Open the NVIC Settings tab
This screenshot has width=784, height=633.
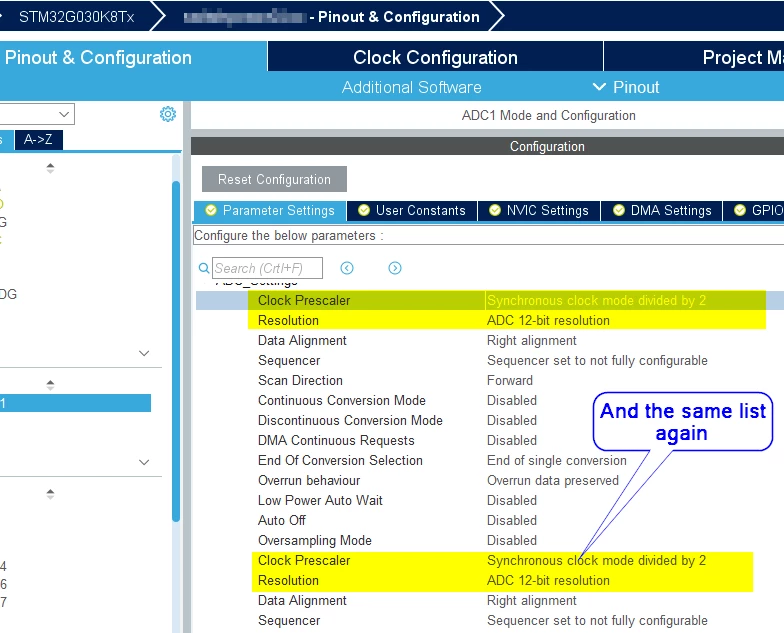click(539, 210)
